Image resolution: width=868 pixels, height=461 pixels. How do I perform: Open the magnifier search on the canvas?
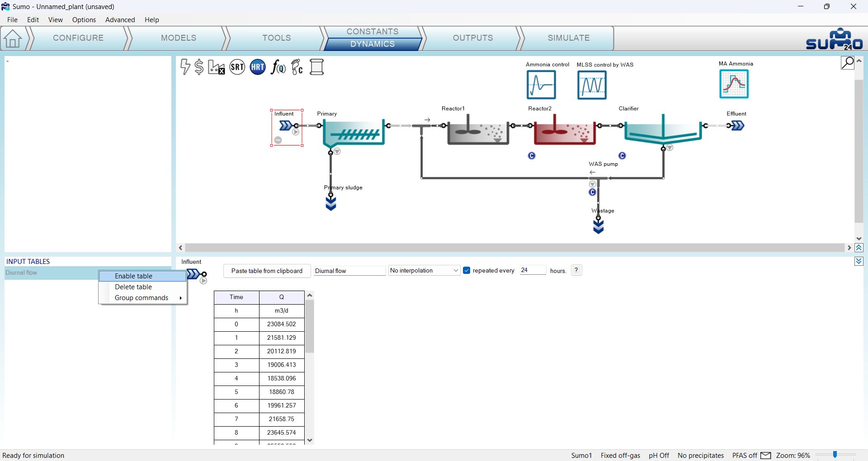(x=848, y=63)
